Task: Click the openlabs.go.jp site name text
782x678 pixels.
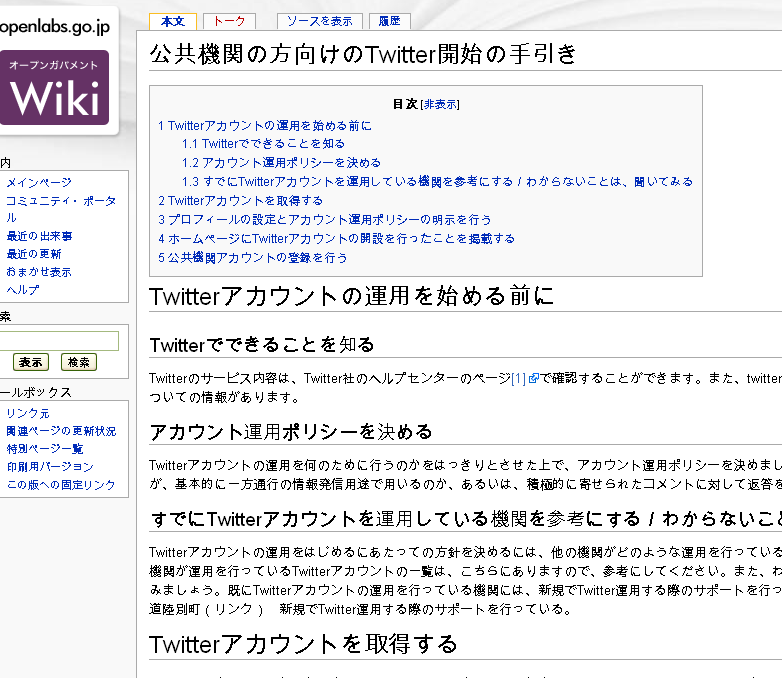Action: (55, 26)
